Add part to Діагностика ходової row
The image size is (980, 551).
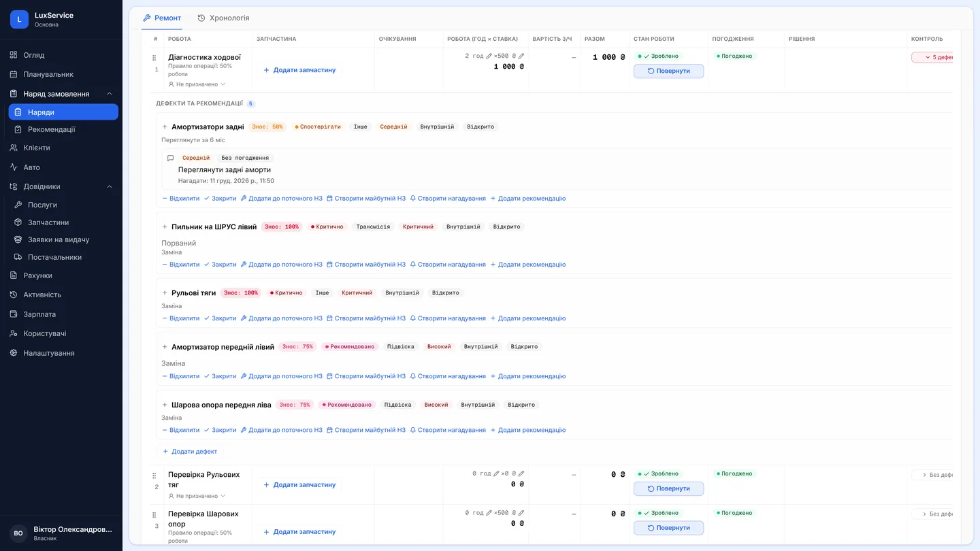[x=299, y=70]
